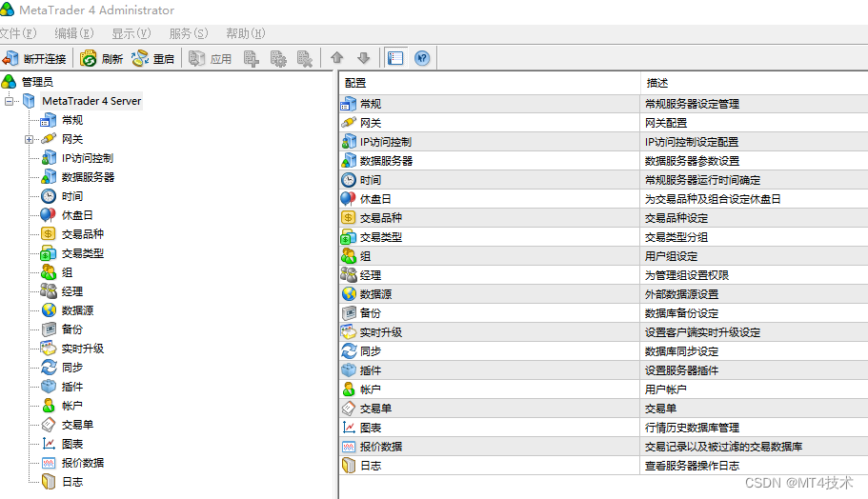Select IP访问控制 in the tree
This screenshot has width=868, height=499.
88,158
